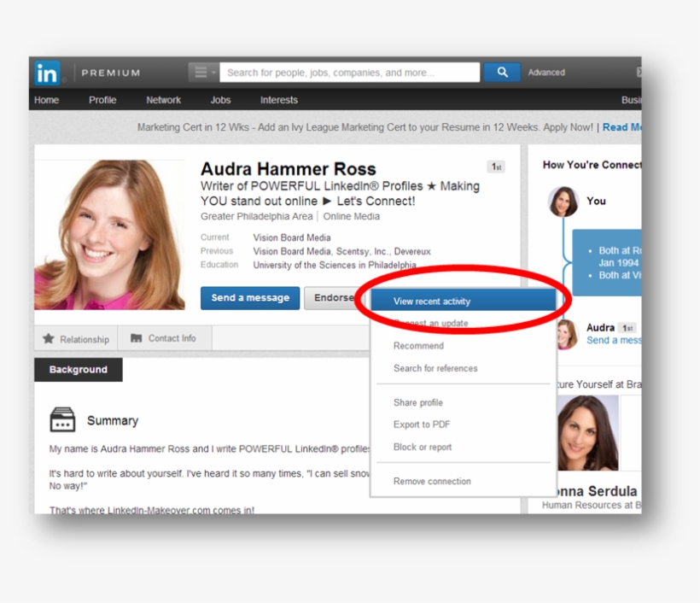Click the Donna Serdula photo thumbnail

(x=587, y=433)
